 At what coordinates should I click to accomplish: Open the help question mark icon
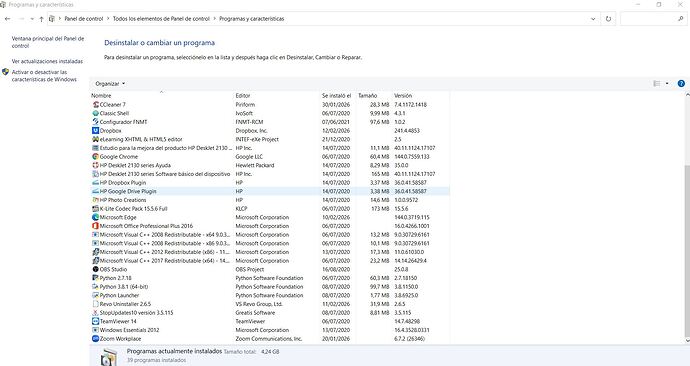pos(681,84)
